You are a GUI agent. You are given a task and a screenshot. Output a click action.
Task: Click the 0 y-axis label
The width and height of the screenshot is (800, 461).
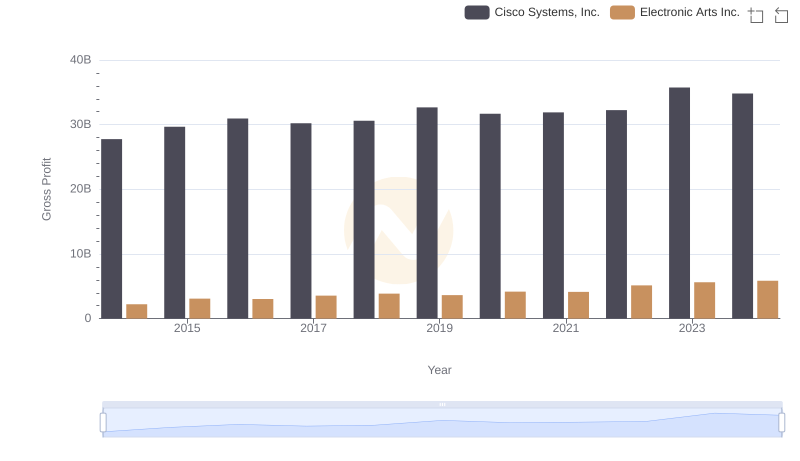pos(88,319)
